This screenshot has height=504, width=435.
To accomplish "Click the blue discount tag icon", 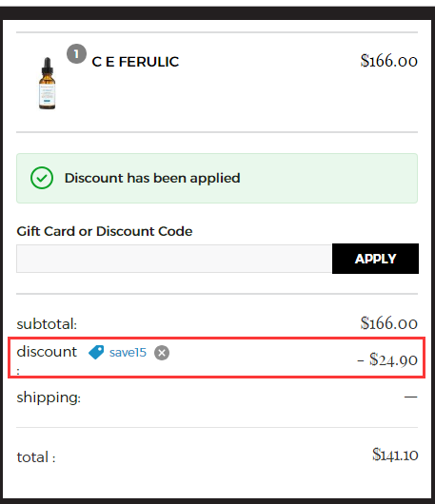I will pos(96,352).
